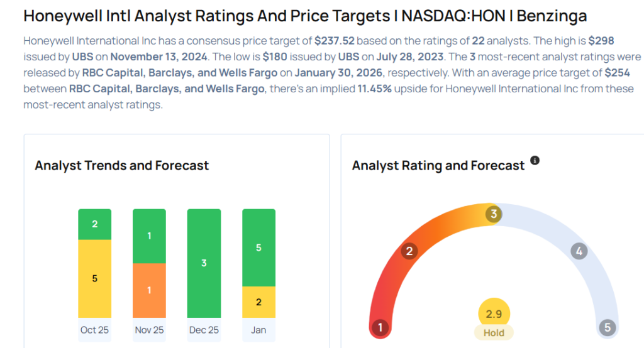Click the solid green Dec 25 bar

[204, 263]
